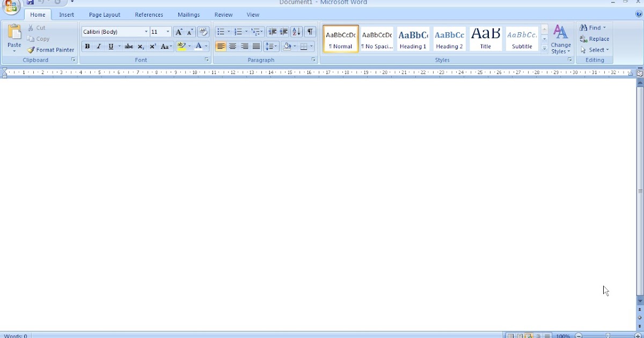Copy the selection
644x338 pixels.
pyautogui.click(x=38, y=39)
